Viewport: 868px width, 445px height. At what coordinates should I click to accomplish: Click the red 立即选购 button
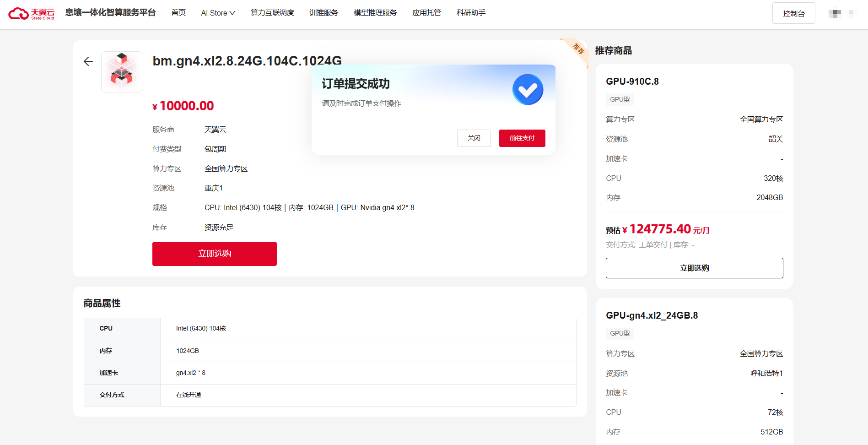coord(215,254)
